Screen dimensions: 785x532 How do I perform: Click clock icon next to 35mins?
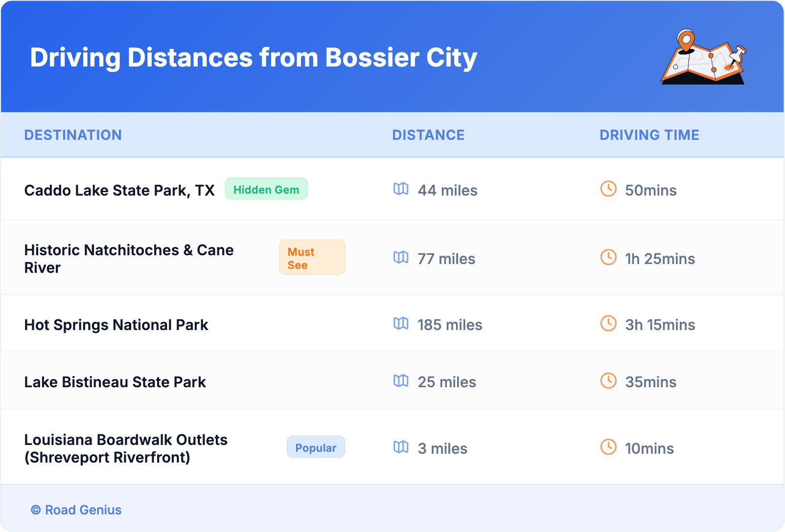click(608, 380)
